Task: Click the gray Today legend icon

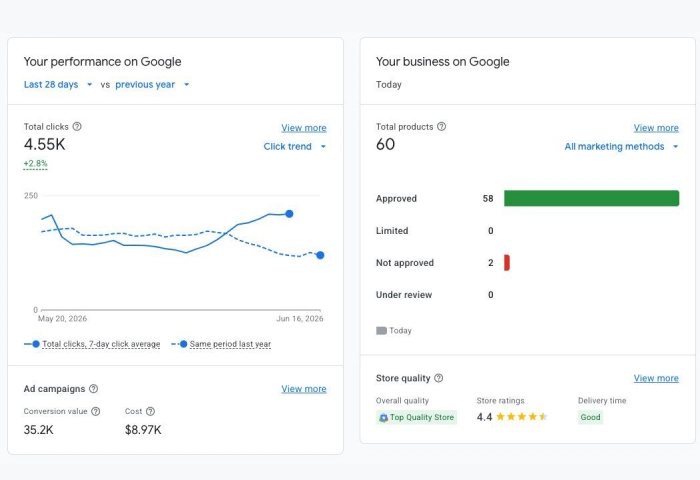Action: (381, 331)
